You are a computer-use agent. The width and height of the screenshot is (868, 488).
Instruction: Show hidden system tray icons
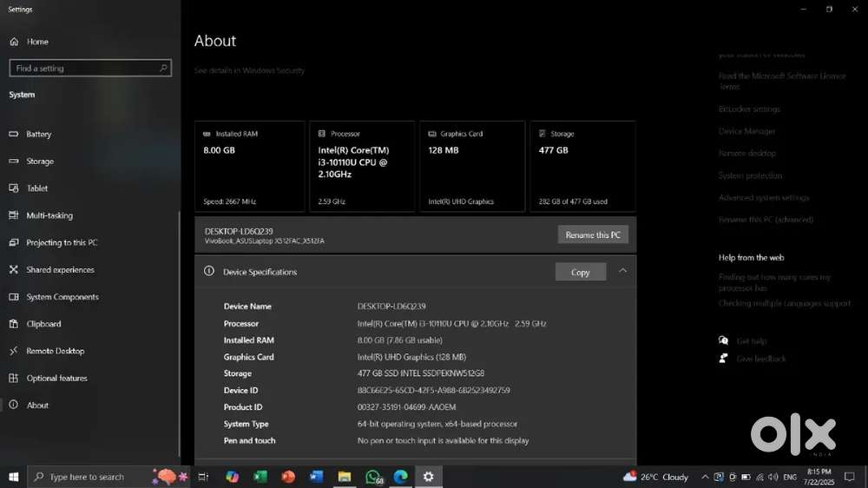(x=705, y=477)
